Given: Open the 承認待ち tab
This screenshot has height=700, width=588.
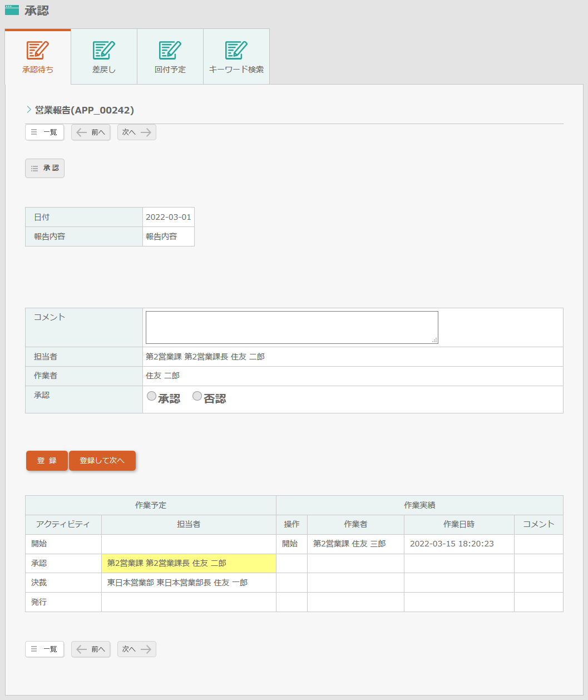Looking at the screenshot, I should 38,57.
